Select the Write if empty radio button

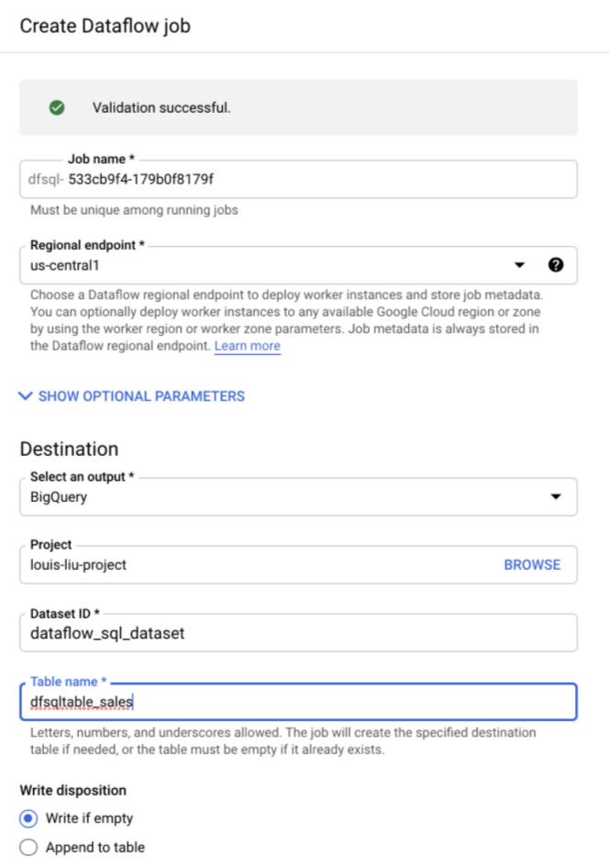(x=28, y=818)
